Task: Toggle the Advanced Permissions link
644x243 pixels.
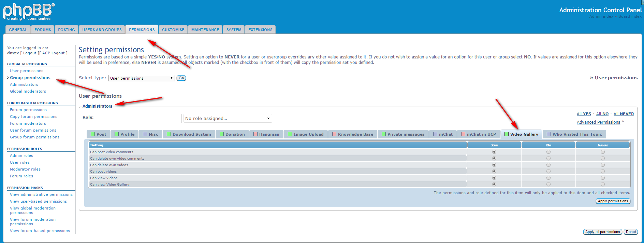Action: point(598,122)
